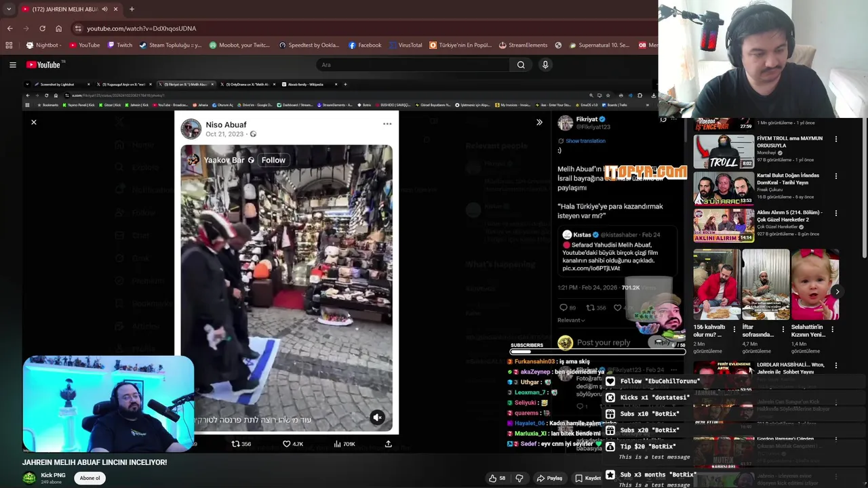Viewport: 868px width, 488px height.
Task: Subscribe with the Abone ol button
Action: tap(90, 478)
